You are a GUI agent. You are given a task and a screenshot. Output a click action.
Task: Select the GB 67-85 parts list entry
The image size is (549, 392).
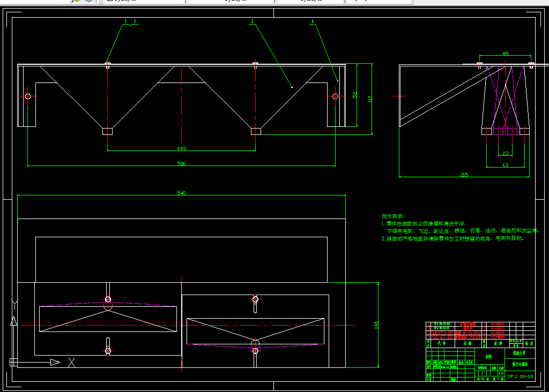coord(442,337)
